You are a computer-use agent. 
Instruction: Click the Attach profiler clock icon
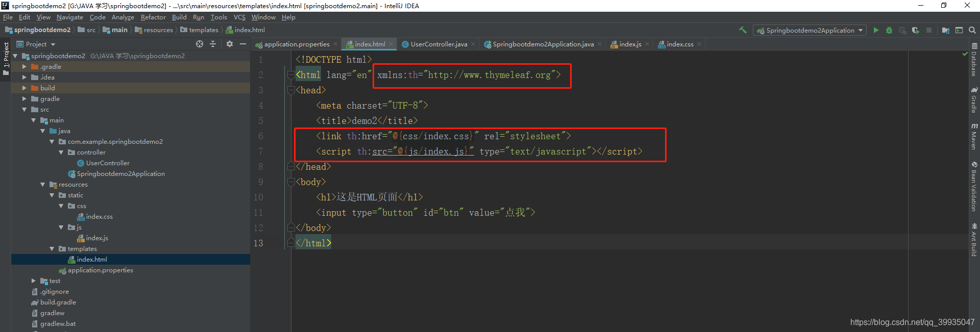tap(902, 30)
